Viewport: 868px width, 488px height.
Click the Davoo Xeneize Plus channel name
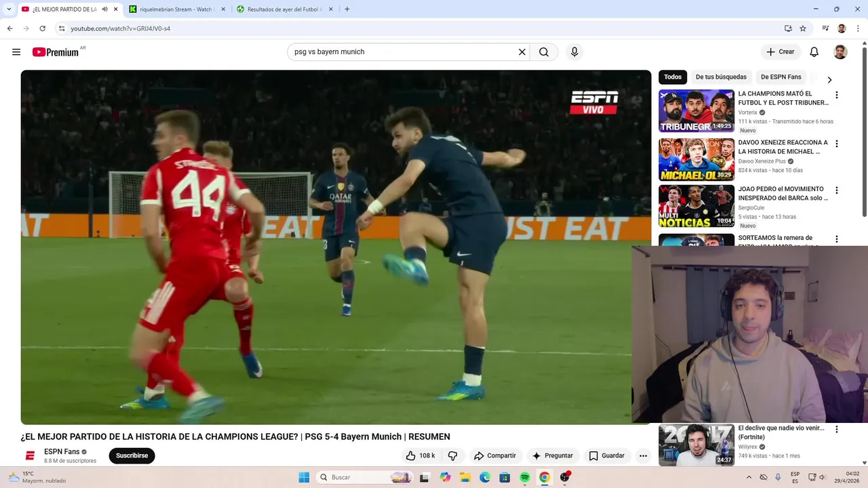762,161
